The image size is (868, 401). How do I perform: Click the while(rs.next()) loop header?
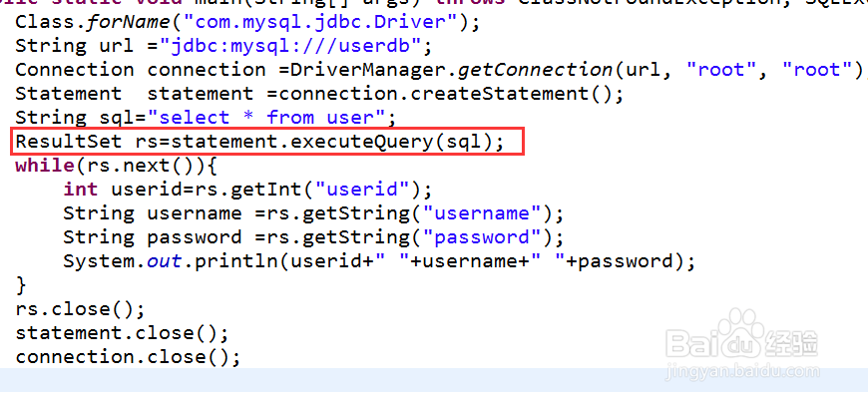pyautogui.click(x=118, y=166)
